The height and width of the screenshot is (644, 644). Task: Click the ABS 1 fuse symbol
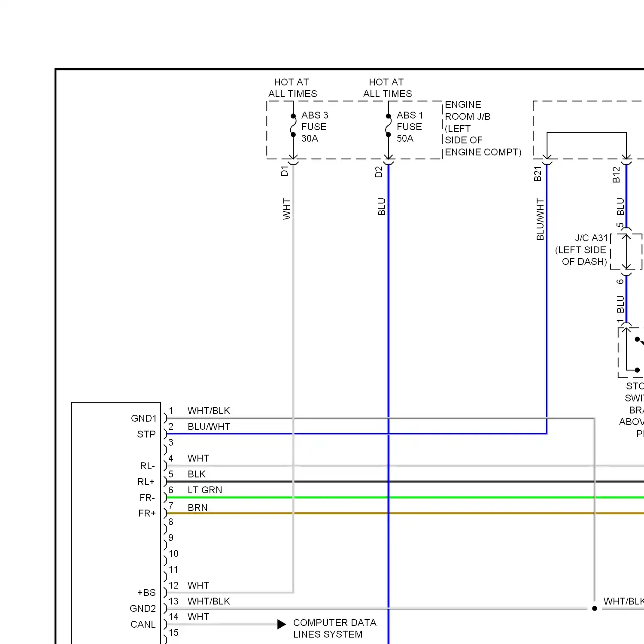[388, 125]
